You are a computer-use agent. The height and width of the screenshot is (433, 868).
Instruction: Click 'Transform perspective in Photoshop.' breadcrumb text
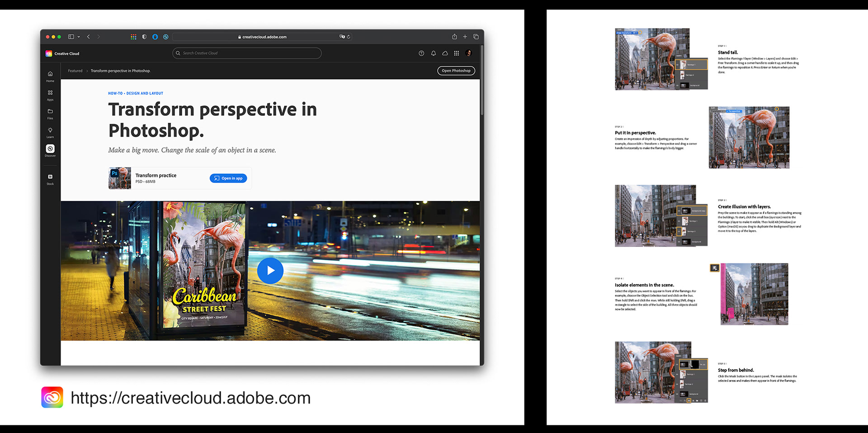click(x=121, y=71)
